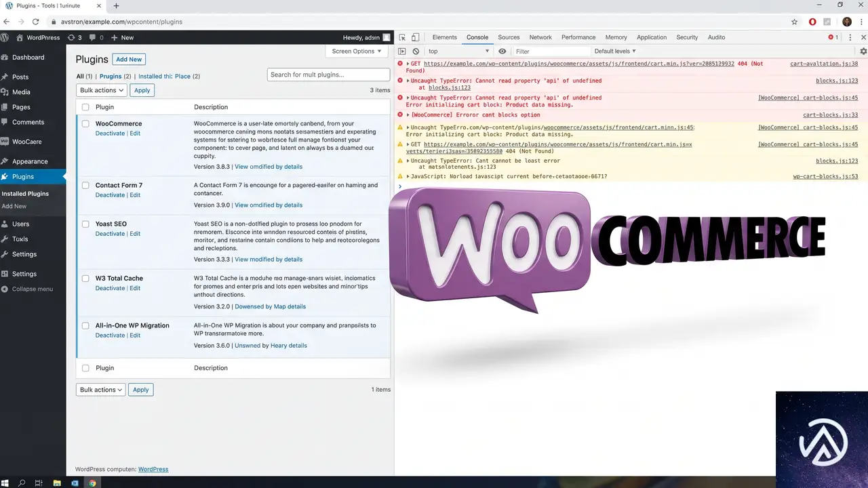Click the browser address bar
Screen dimensions: 868x488
[x=420, y=22]
